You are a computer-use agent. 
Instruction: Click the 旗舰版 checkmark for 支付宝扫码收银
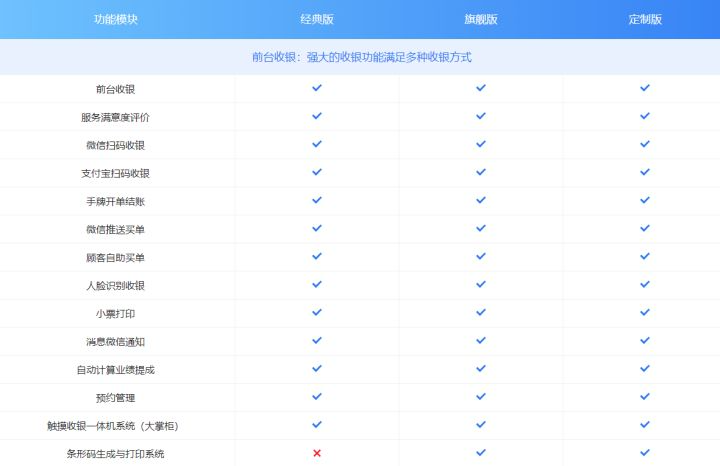point(481,172)
